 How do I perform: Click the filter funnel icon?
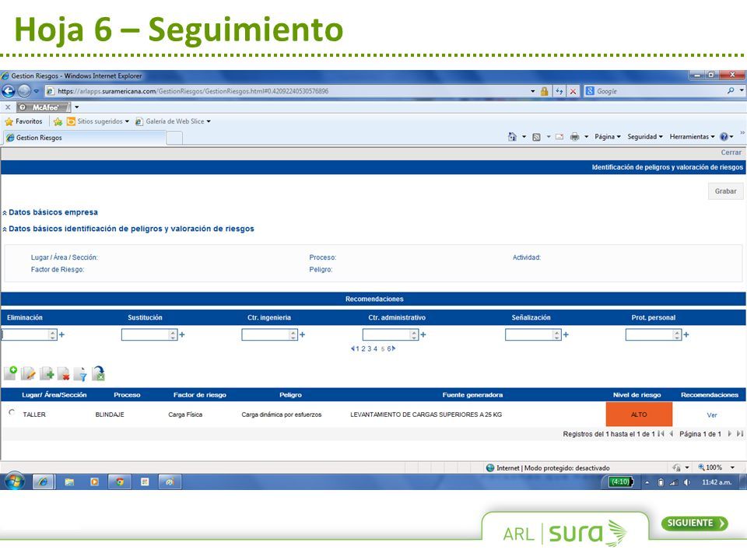tap(80, 374)
